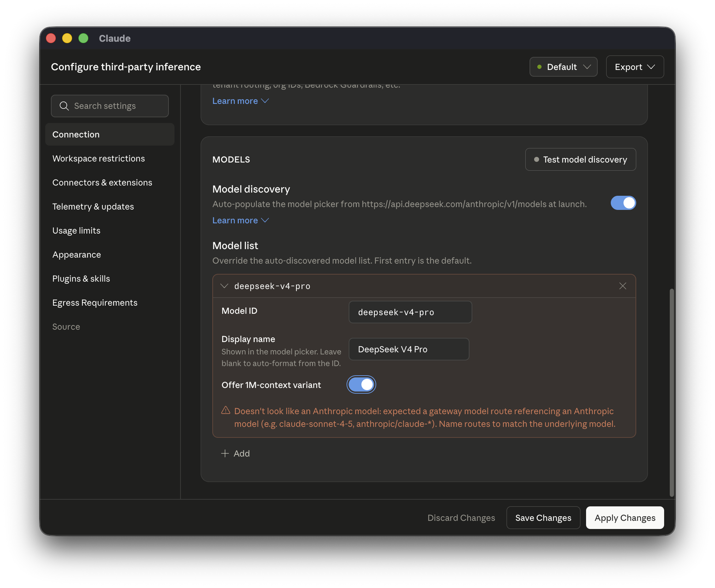The width and height of the screenshot is (715, 588).
Task: Click the Test model discovery button
Action: (580, 159)
